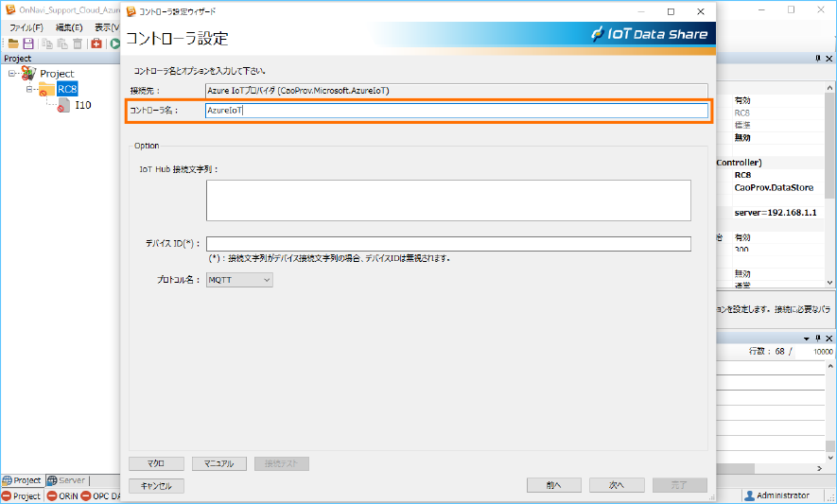The width and height of the screenshot is (837, 504).
Task: Open the 編集(E) menu
Action: (x=69, y=27)
